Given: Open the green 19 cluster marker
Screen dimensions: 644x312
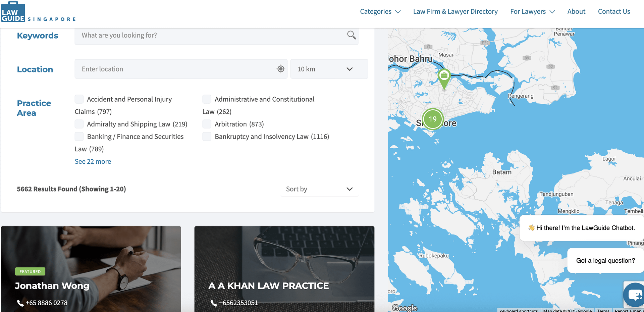Looking at the screenshot, I should coord(433,119).
